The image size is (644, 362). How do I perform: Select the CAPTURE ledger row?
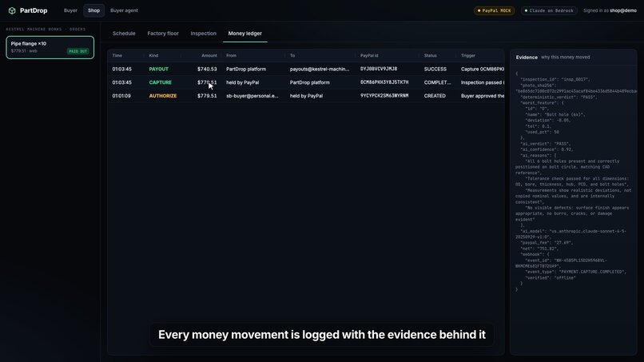pyautogui.click(x=306, y=82)
